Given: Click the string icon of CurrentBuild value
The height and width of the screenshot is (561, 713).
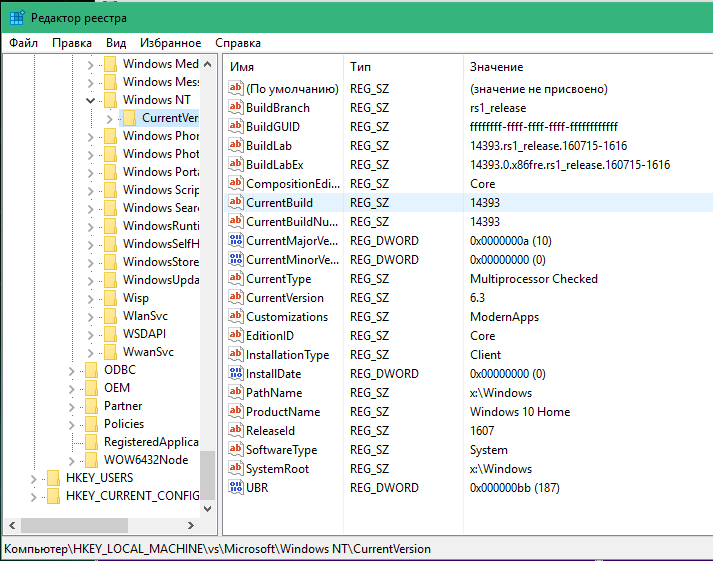Looking at the screenshot, I should click(x=236, y=202).
